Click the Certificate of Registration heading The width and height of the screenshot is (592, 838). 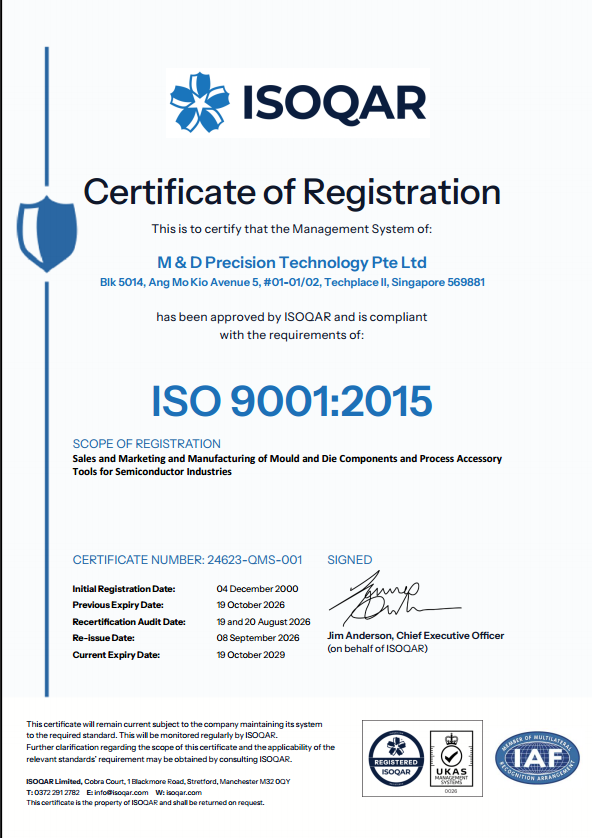point(292,192)
